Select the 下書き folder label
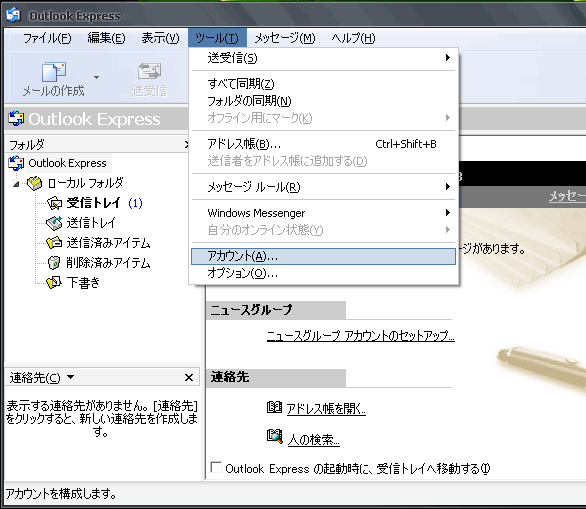Viewport: 586px width, 509px height. (83, 283)
